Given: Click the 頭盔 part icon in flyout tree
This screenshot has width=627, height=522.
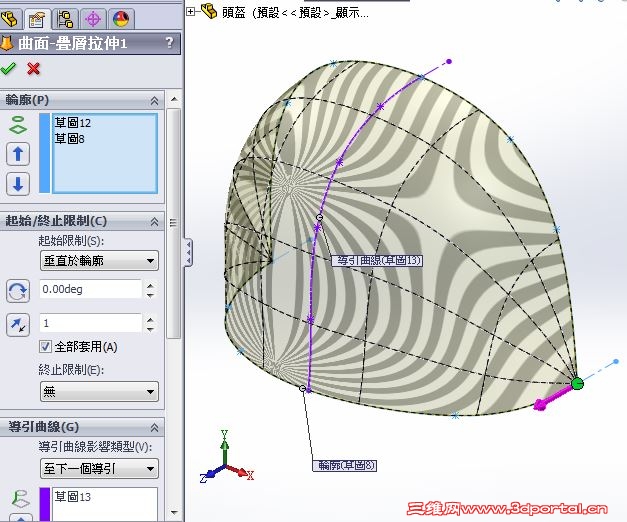Looking at the screenshot, I should coord(209,11).
